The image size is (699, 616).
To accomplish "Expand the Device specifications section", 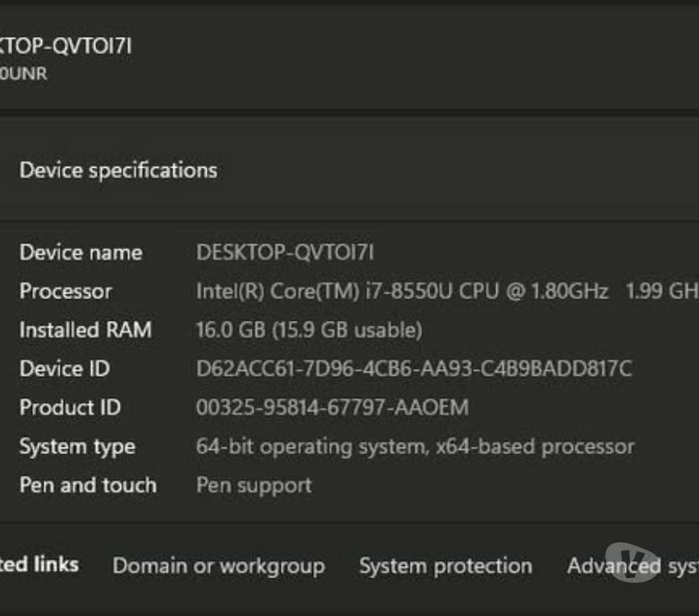I will click(118, 170).
